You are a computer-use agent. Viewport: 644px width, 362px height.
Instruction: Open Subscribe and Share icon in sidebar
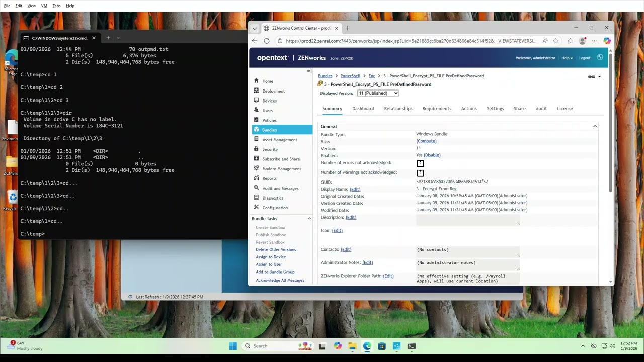click(256, 159)
